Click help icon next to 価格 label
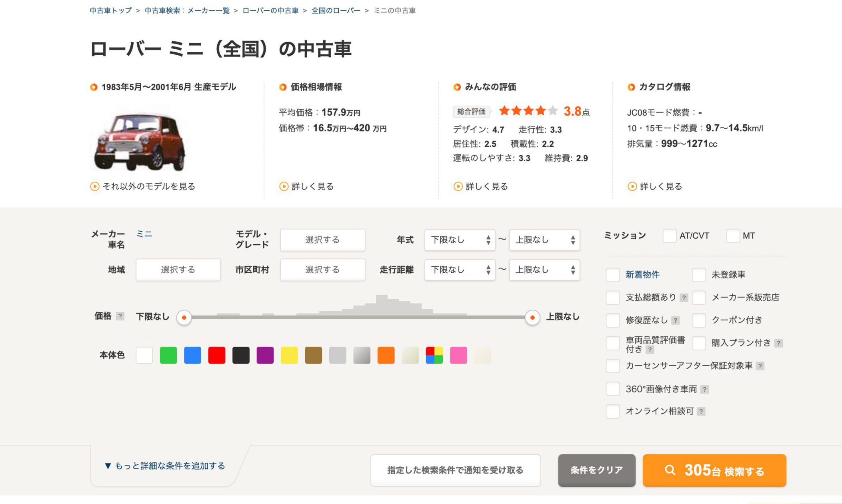This screenshot has height=504, width=842. click(120, 316)
